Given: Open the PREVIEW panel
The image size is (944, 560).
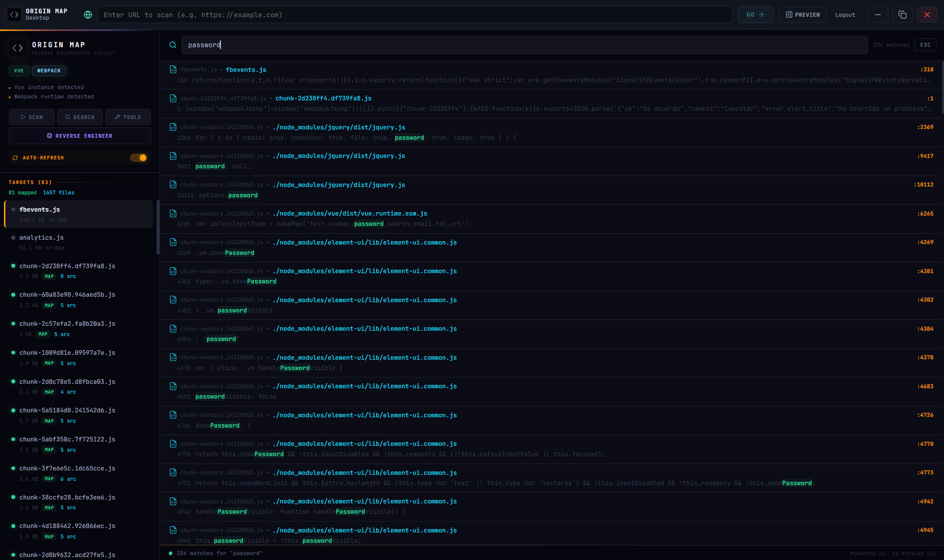Looking at the screenshot, I should pos(802,15).
